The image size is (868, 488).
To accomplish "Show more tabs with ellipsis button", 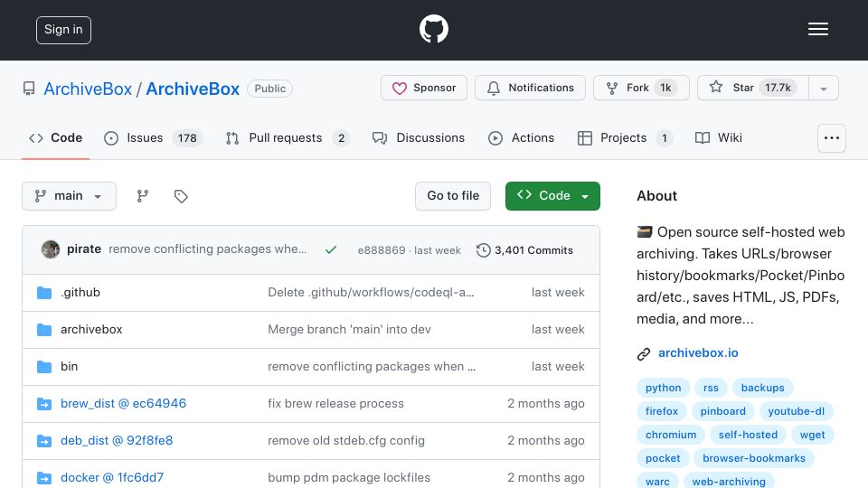I will (x=832, y=138).
